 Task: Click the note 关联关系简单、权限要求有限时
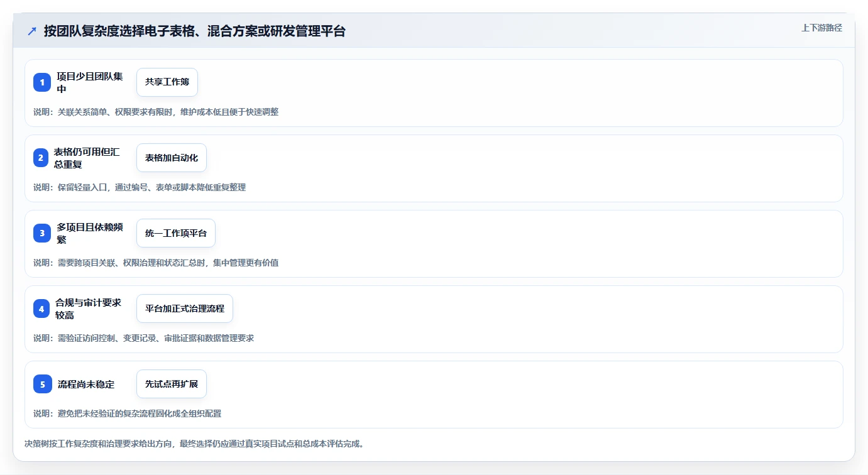114,112
